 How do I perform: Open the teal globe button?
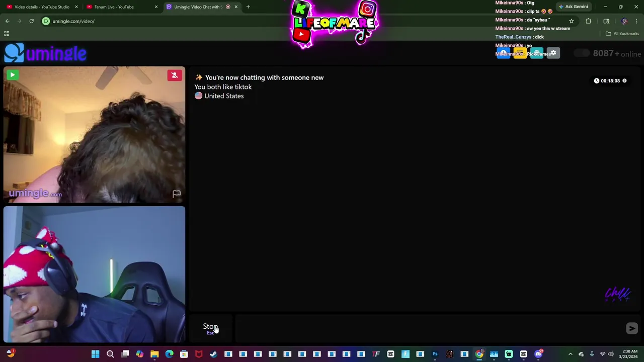pos(536,53)
